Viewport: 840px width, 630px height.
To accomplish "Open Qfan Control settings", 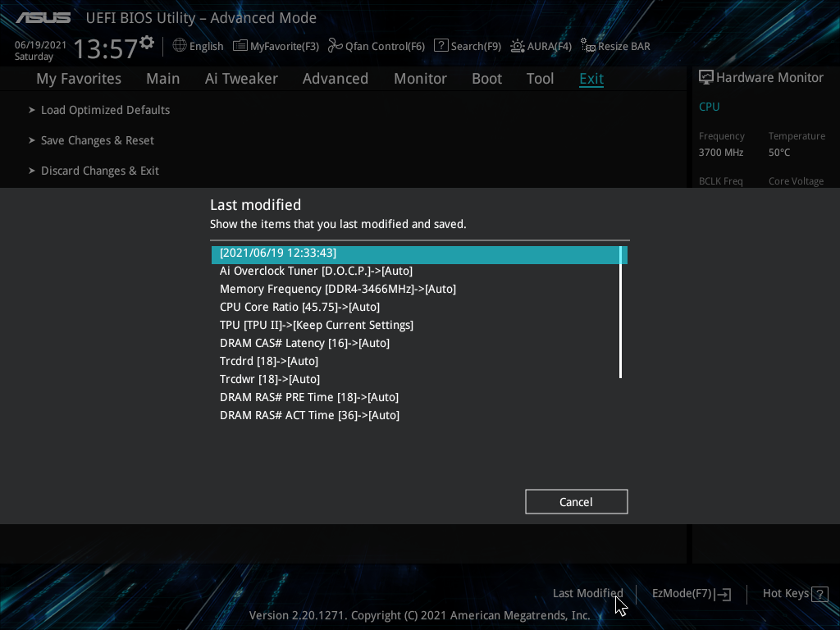I will click(376, 46).
